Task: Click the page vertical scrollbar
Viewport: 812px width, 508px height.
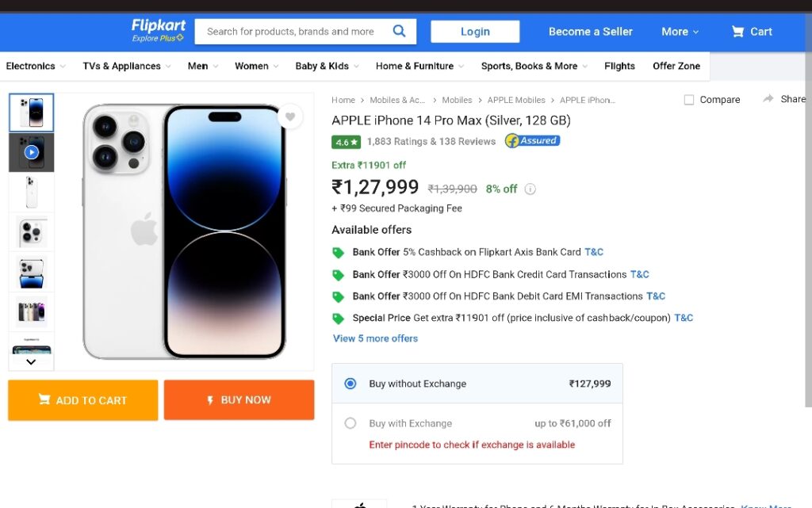Action: click(x=808, y=227)
